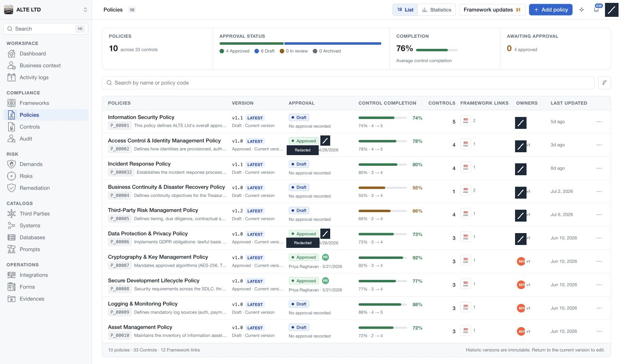Switch to the Statistics view
The image size is (621, 364).
click(437, 10)
